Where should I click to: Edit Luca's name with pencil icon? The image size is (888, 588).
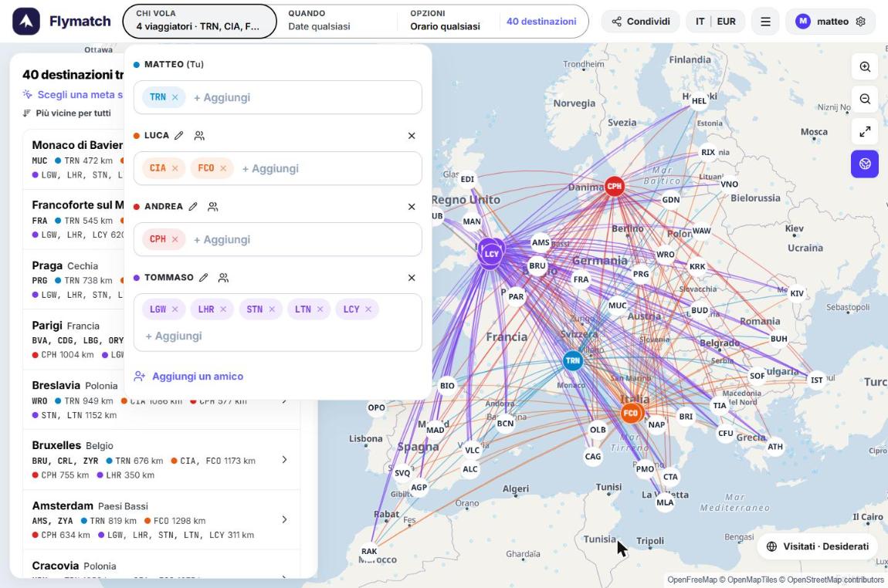[179, 136]
